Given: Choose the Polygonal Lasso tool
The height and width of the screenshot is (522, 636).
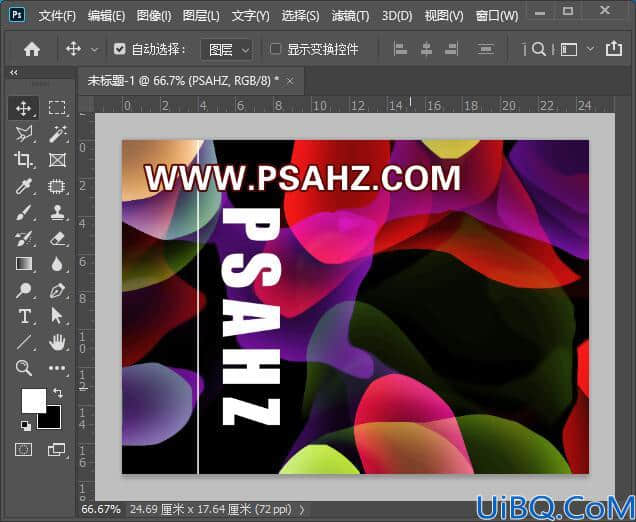Looking at the screenshot, I should tap(24, 134).
